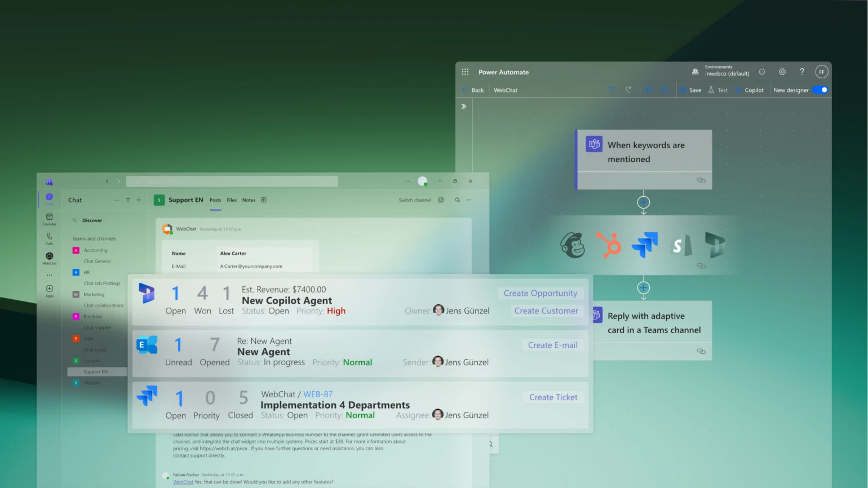
Task: Expand the collapsed left panel with the chevron
Action: [463, 106]
